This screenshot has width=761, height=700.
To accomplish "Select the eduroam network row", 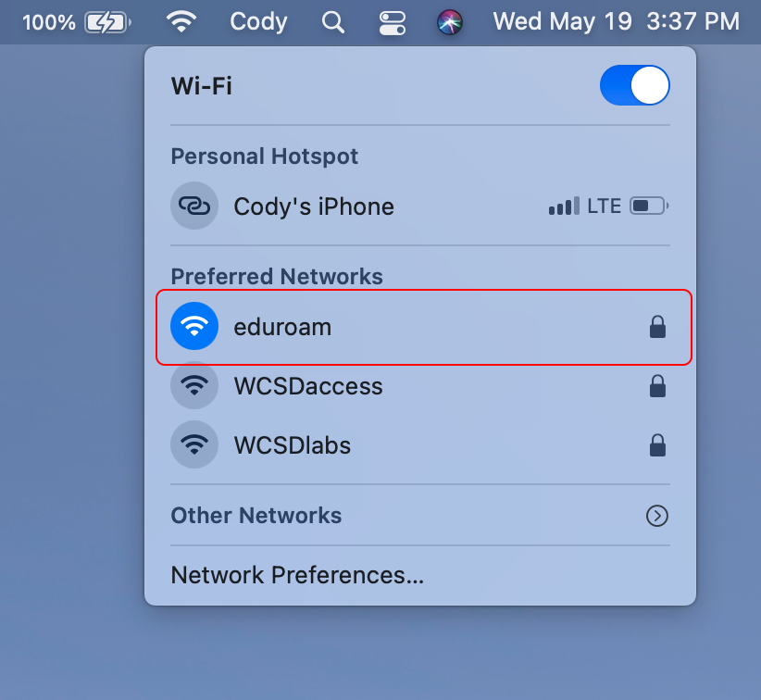I will click(424, 327).
